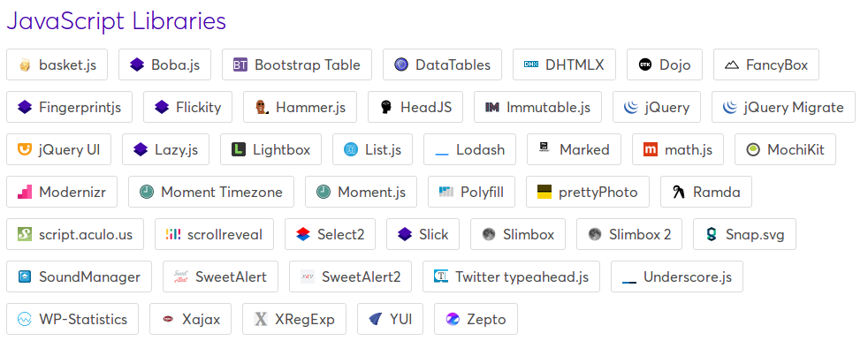Click the List.js blue icon

pos(350,149)
